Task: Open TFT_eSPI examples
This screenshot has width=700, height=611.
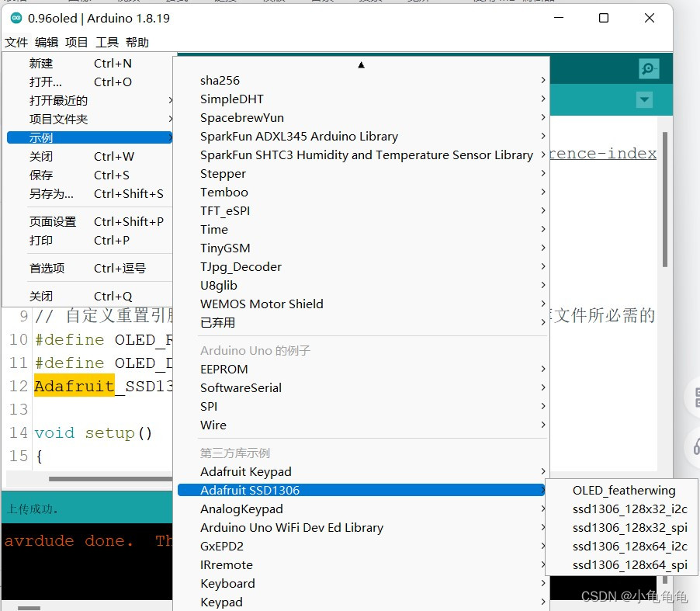Action: 362,211
